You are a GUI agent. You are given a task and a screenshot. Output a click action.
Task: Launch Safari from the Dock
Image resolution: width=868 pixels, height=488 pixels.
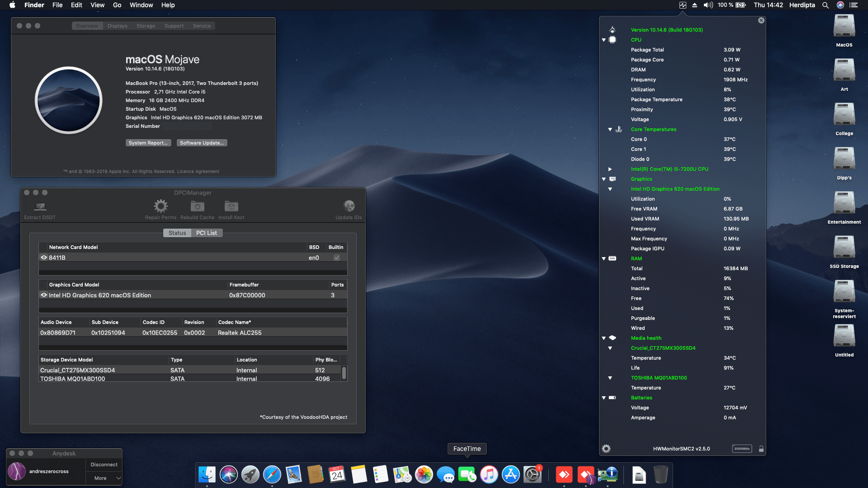pyautogui.click(x=272, y=474)
